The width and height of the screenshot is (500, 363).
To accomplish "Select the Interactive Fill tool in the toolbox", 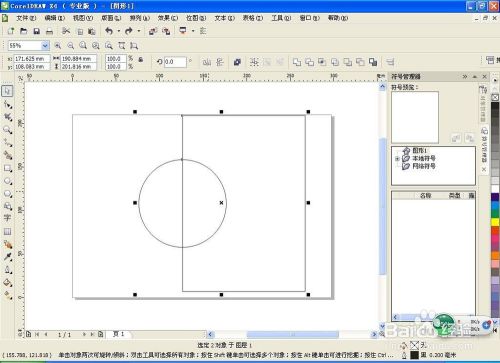I will pos(7,295).
